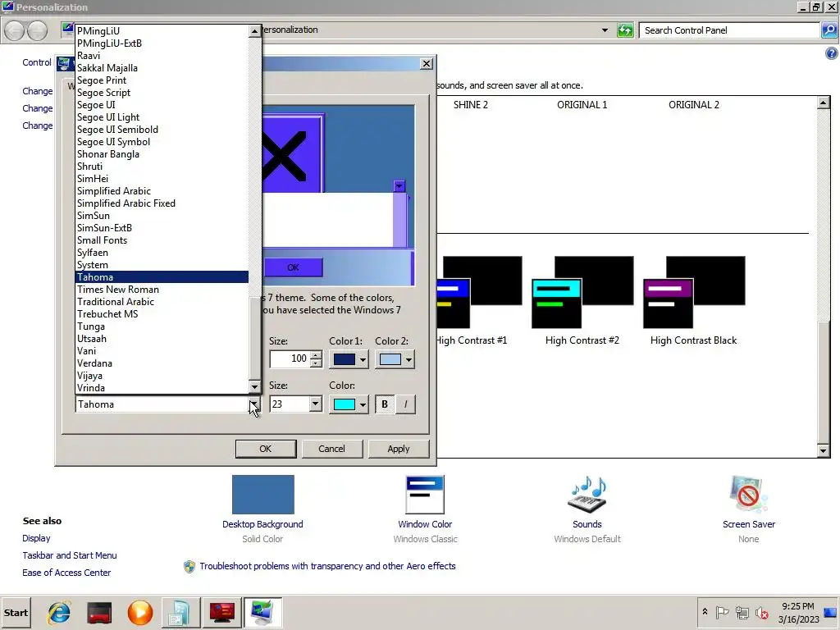Expand the address bar history dropdown
Viewport: 840px width, 630px height.
point(605,30)
